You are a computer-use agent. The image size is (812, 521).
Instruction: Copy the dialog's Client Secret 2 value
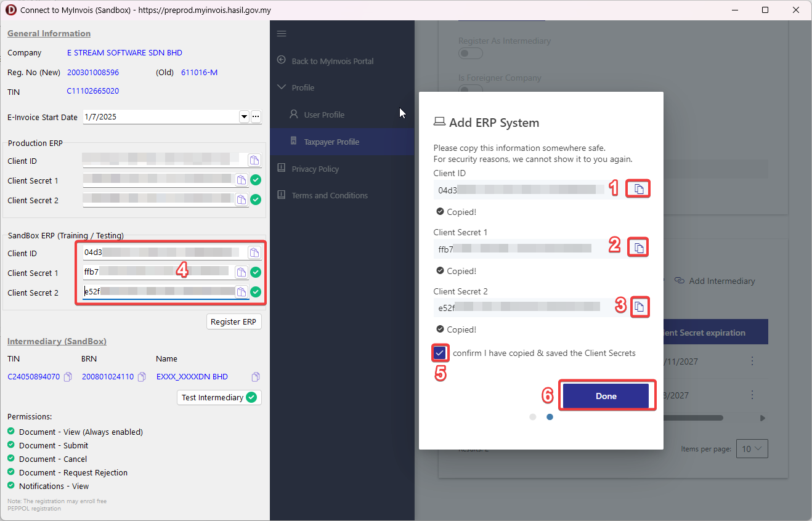[639, 306]
